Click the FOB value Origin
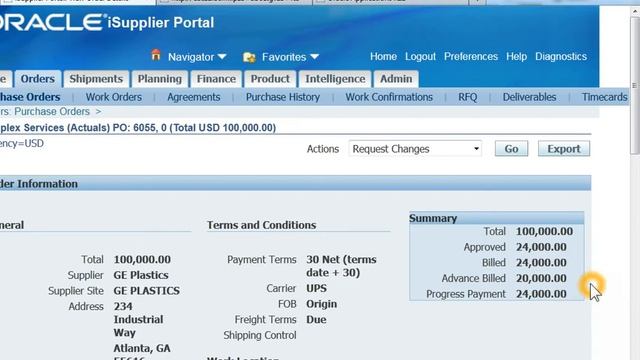 tap(322, 304)
